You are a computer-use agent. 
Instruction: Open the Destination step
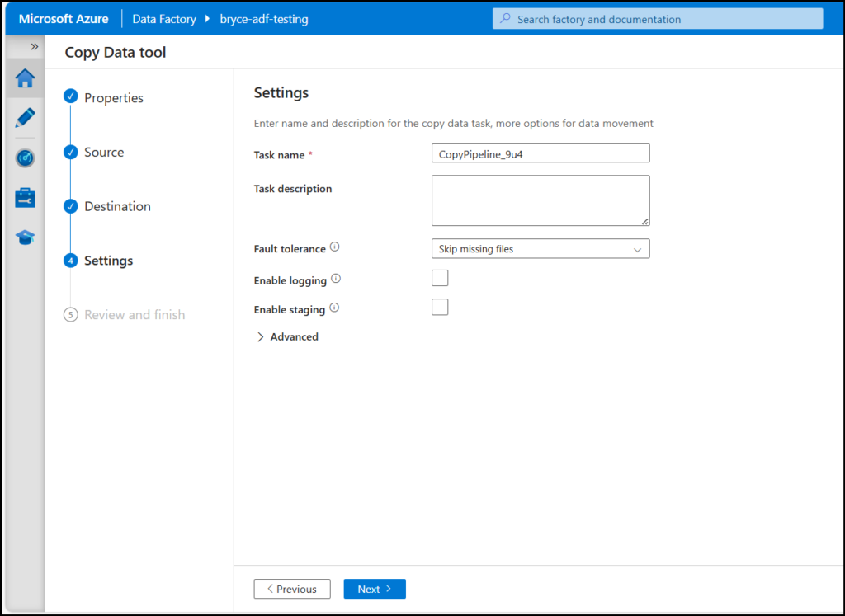[70, 206]
